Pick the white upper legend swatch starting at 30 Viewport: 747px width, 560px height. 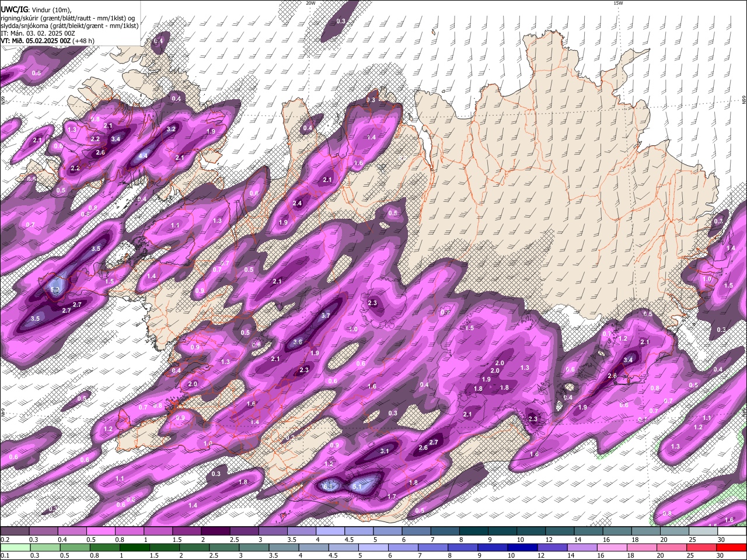tap(731, 531)
